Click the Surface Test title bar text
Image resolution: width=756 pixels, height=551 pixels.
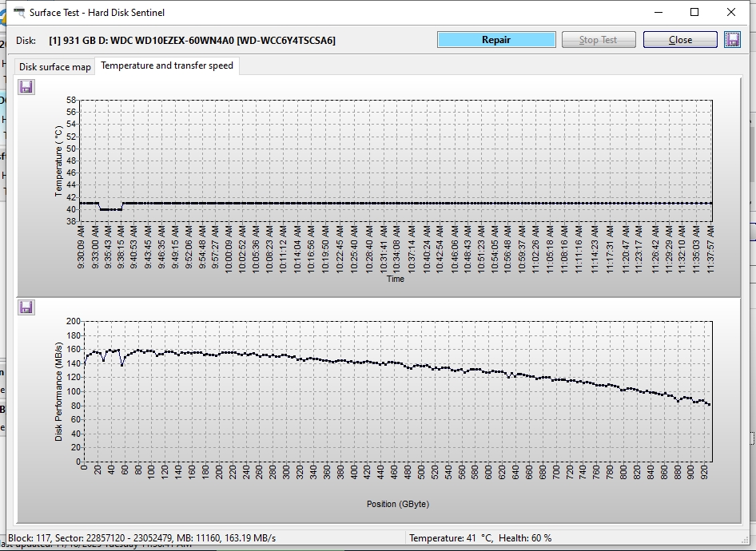[x=97, y=13]
